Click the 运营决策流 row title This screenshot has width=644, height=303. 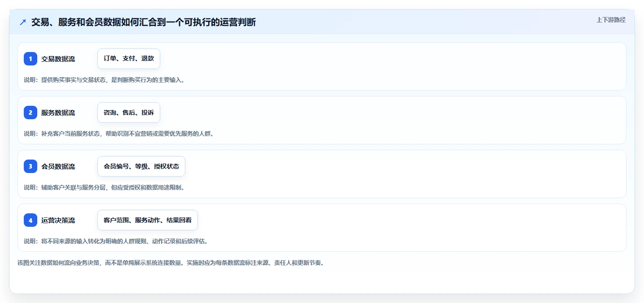pyautogui.click(x=58, y=220)
